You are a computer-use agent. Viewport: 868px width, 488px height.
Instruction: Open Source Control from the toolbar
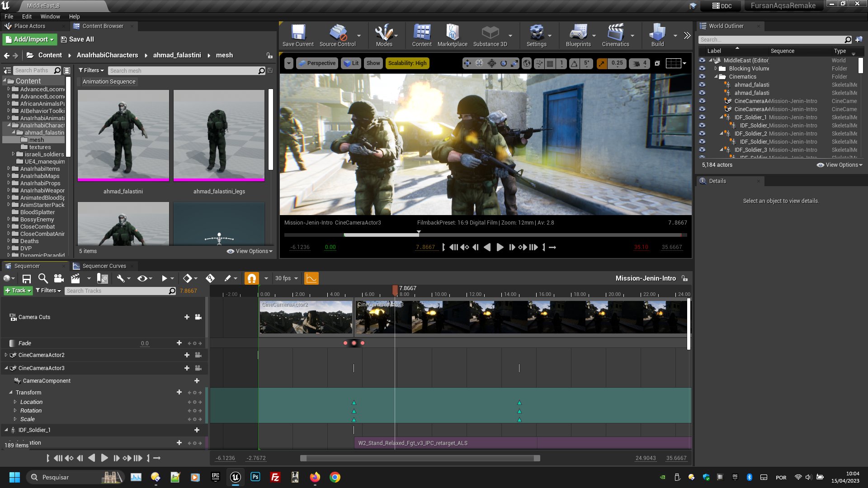pos(337,36)
